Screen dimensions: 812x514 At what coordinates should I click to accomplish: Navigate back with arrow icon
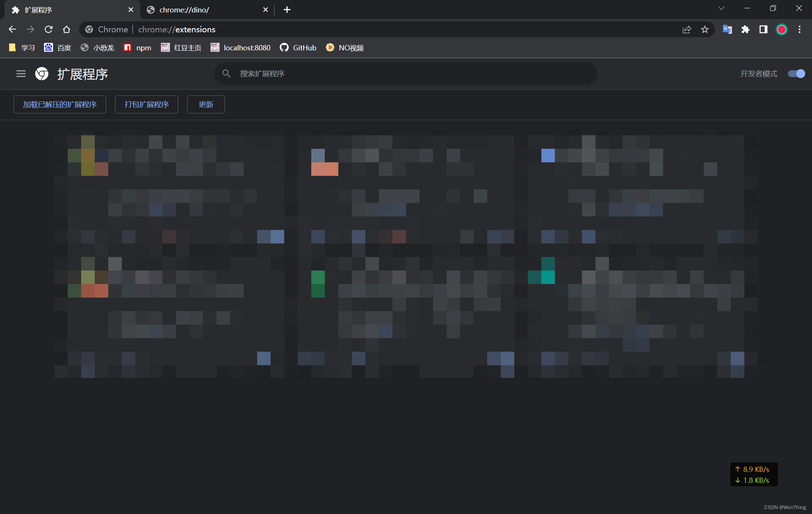tap(12, 29)
